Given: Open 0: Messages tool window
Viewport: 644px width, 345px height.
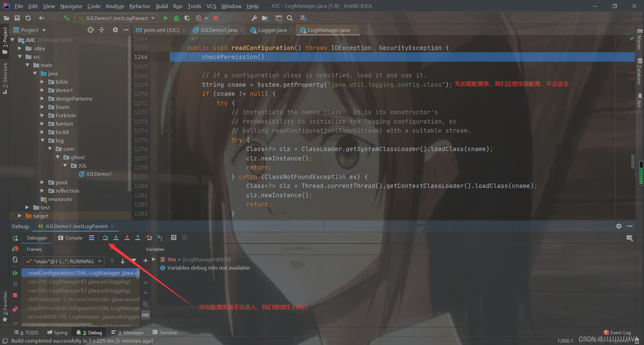Looking at the screenshot, I should click(127, 332).
